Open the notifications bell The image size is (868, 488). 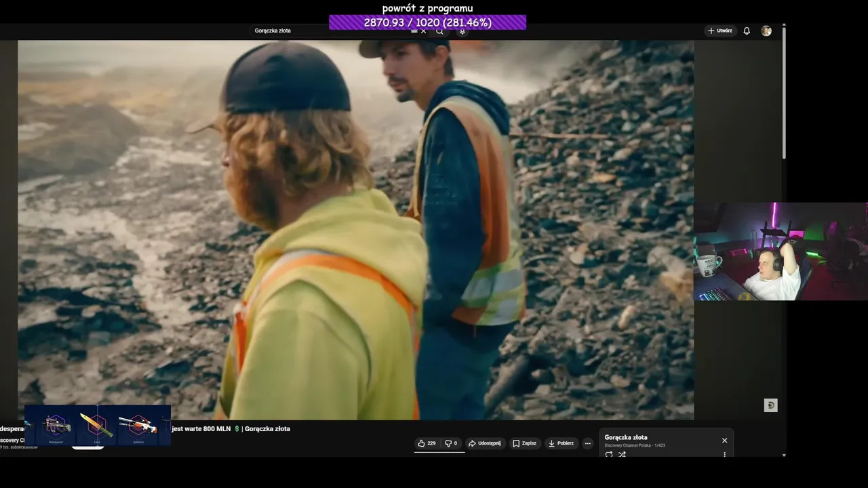click(x=747, y=30)
